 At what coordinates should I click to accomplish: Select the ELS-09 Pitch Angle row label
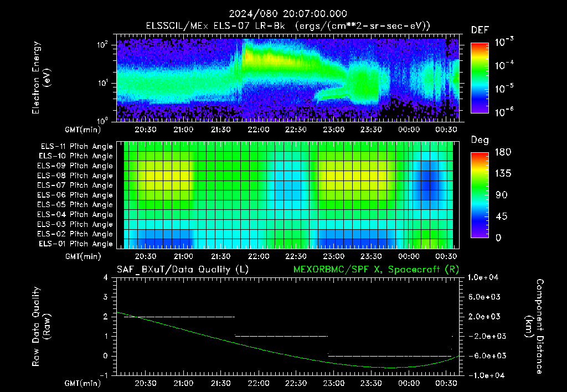tap(75, 166)
